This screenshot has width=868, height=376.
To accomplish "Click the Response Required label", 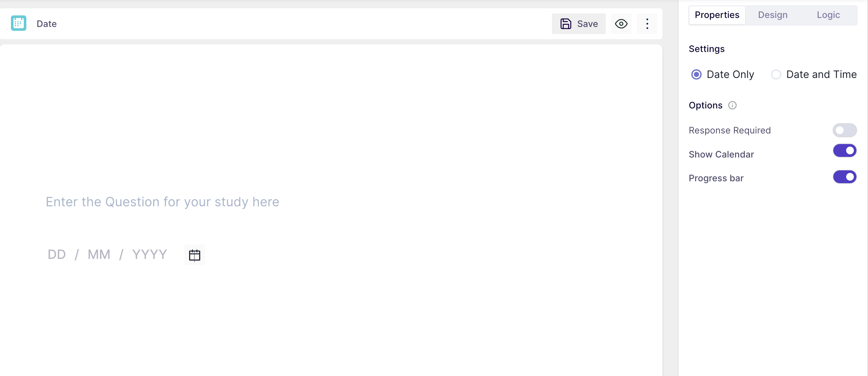I will point(730,130).
